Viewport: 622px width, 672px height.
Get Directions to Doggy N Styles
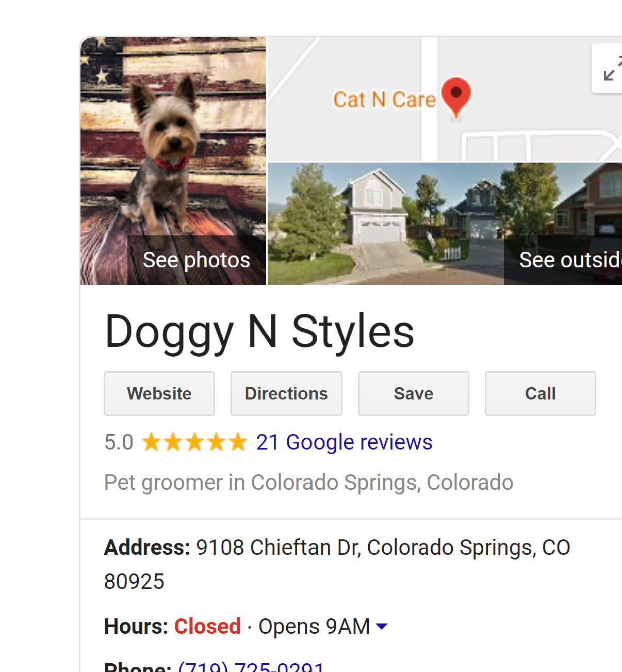click(286, 393)
